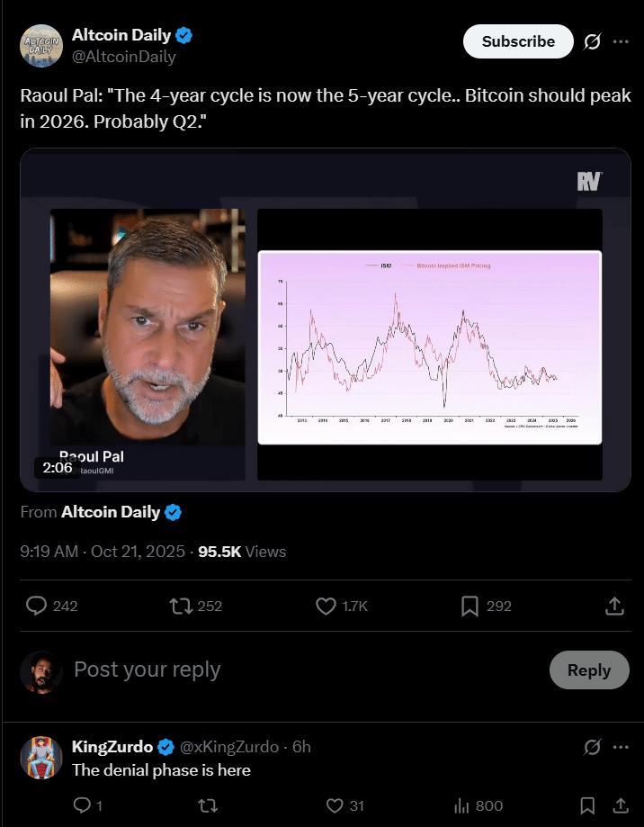Reply to KingZurdo's comment
Image resolution: width=644 pixels, height=827 pixels.
click(x=81, y=806)
